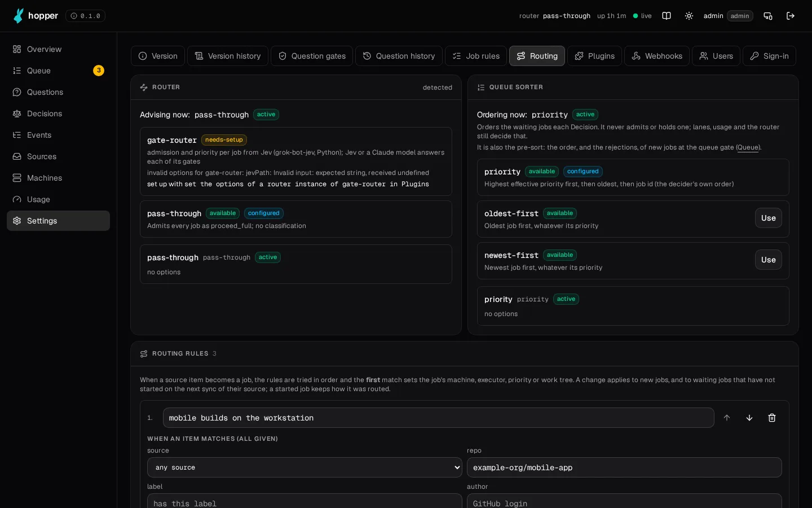Screen dimensions: 812x508
Task: Click the version badge 0.1.0
Action: tap(85, 16)
